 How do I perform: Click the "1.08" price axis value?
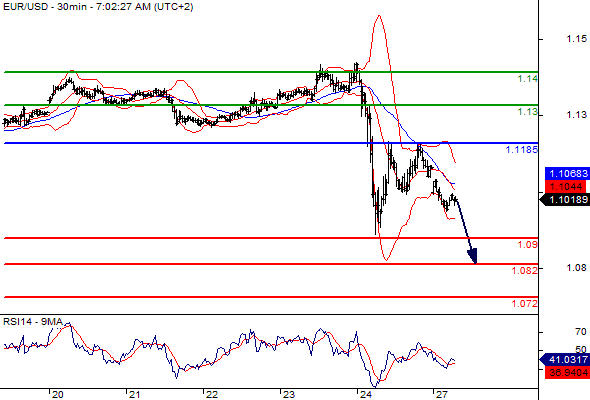coord(576,268)
